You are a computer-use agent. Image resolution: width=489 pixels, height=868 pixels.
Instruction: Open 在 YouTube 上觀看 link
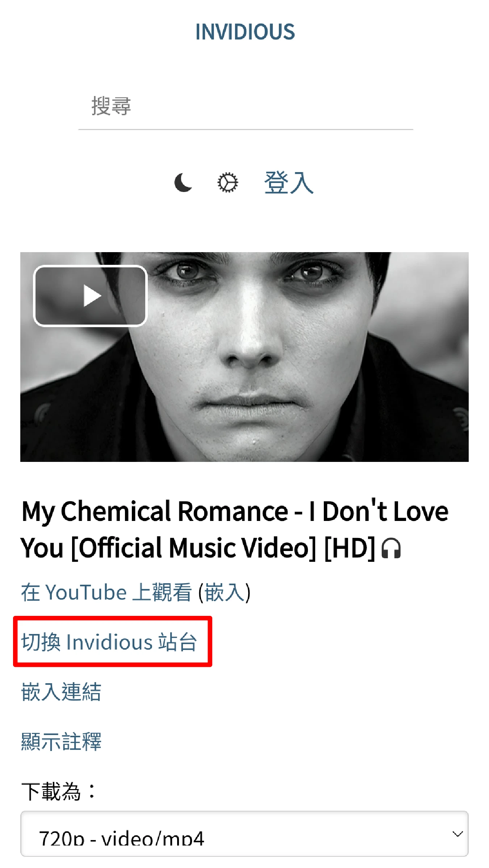(x=106, y=593)
